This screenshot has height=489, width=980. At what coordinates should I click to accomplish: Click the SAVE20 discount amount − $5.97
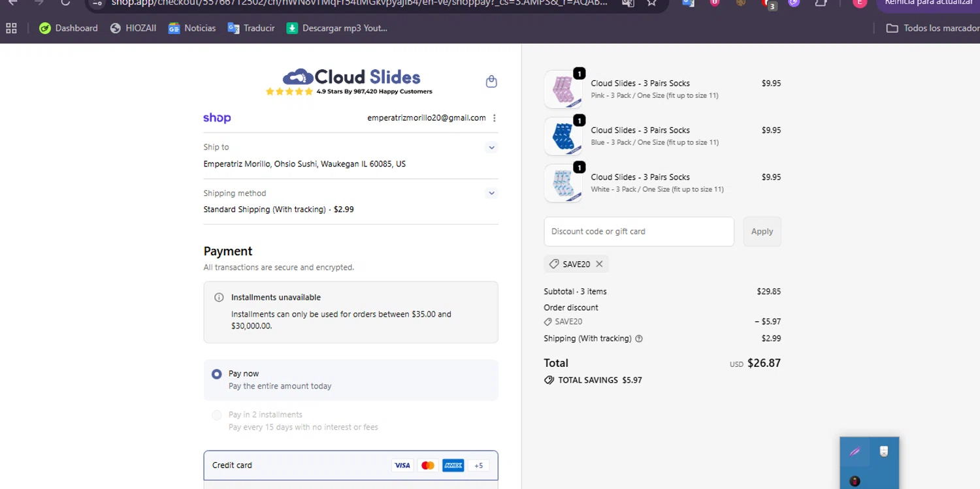(x=768, y=322)
